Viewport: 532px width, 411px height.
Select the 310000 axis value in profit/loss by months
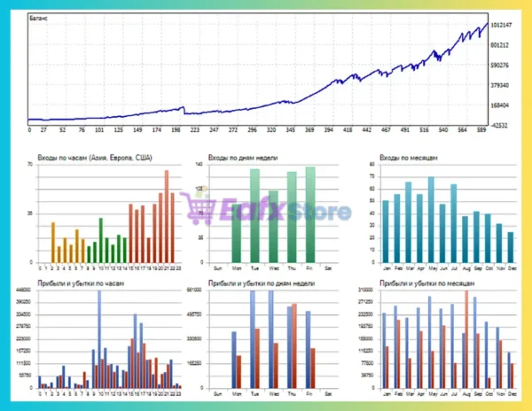point(365,290)
